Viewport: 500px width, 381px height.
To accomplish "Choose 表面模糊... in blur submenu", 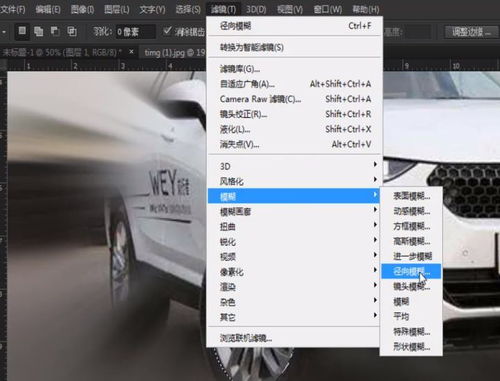I will (411, 196).
